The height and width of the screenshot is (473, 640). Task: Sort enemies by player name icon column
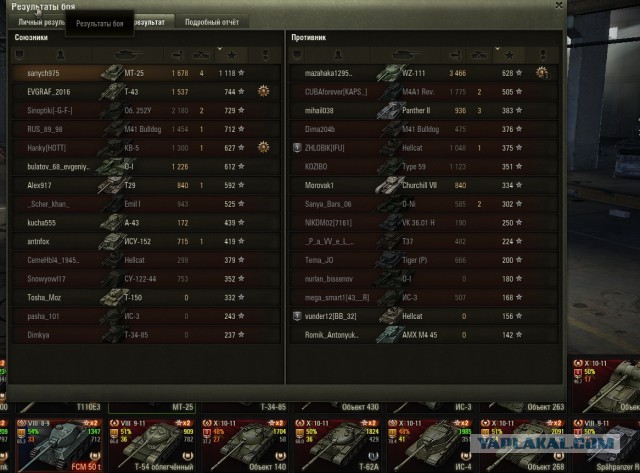[338, 54]
